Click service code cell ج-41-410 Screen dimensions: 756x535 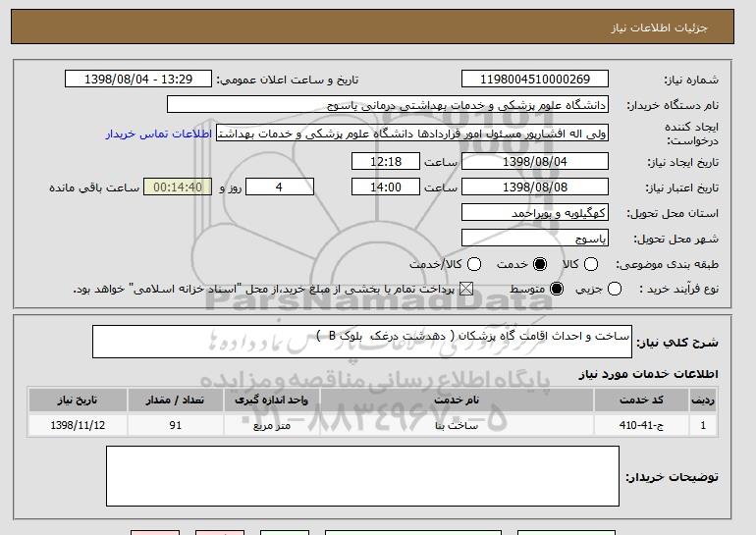[642, 425]
